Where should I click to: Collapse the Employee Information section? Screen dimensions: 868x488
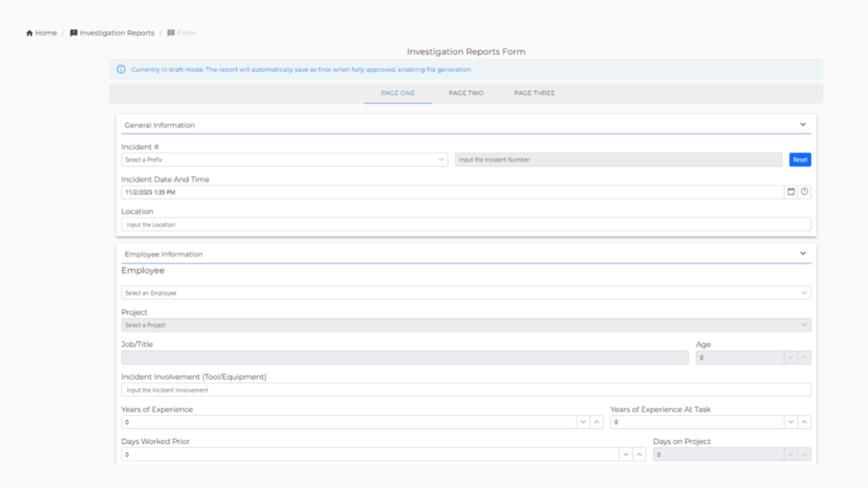803,254
